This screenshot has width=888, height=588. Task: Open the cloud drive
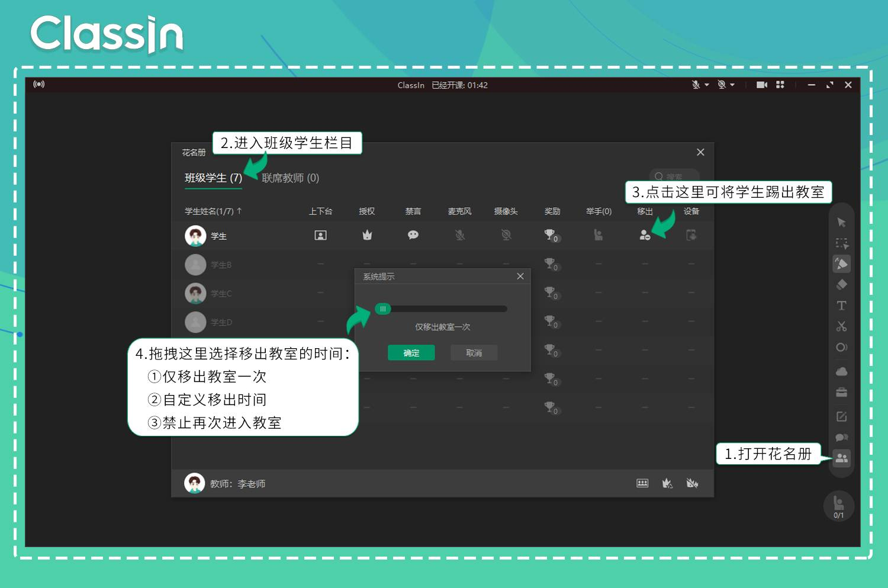tap(841, 372)
